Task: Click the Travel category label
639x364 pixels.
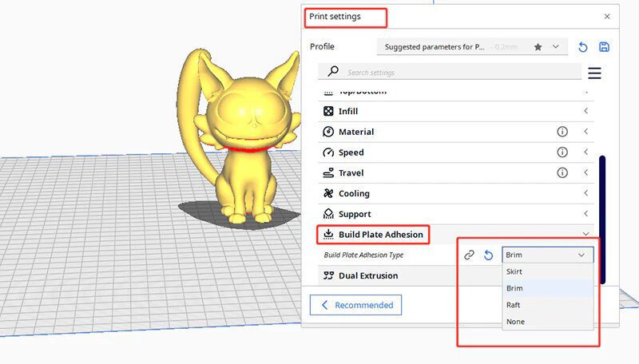Action: pos(351,172)
